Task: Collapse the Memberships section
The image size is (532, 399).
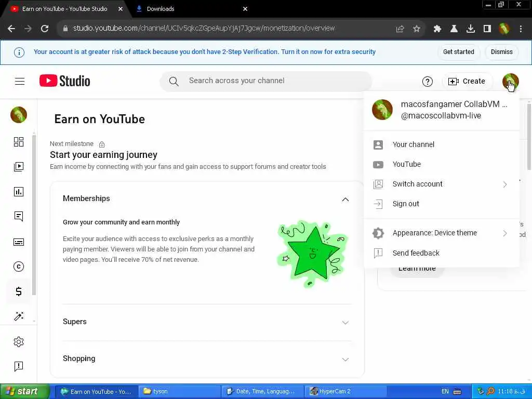Action: pos(345,199)
